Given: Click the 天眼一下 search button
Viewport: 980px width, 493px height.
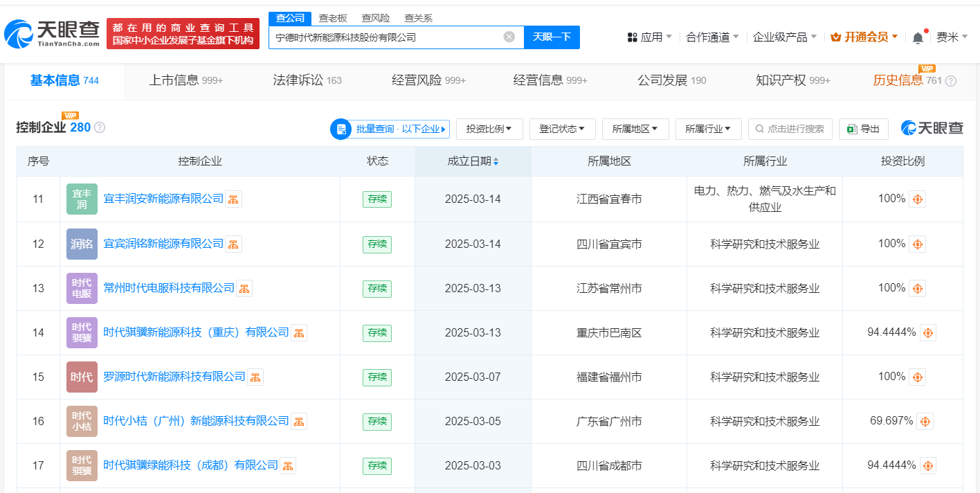Looking at the screenshot, I should point(552,37).
